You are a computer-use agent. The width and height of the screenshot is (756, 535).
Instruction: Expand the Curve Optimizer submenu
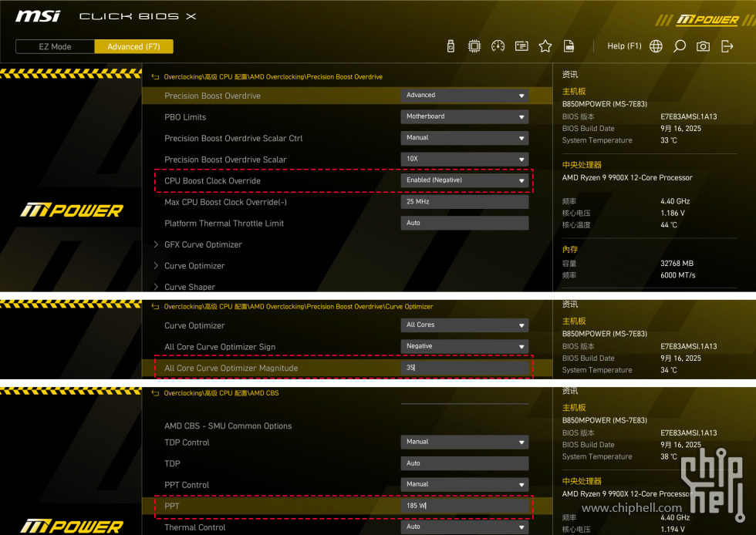pyautogui.click(x=194, y=266)
